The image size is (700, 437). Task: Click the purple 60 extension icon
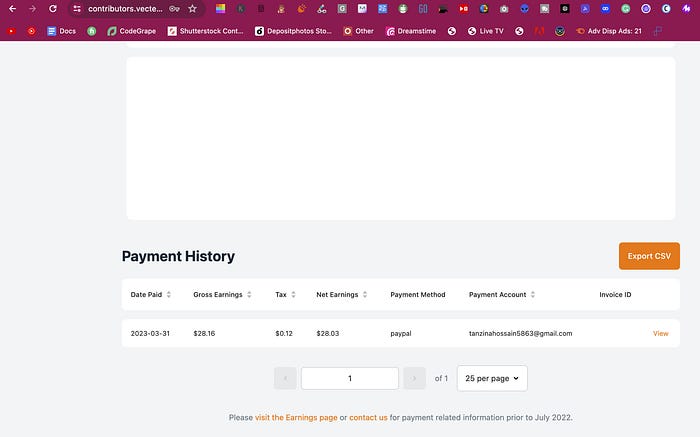(x=423, y=8)
